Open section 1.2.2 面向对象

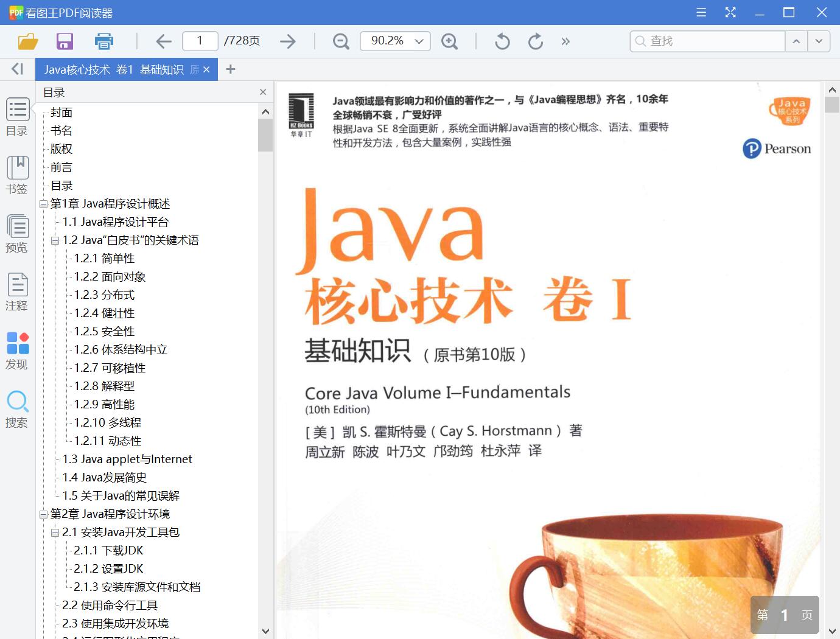pyautogui.click(x=110, y=277)
